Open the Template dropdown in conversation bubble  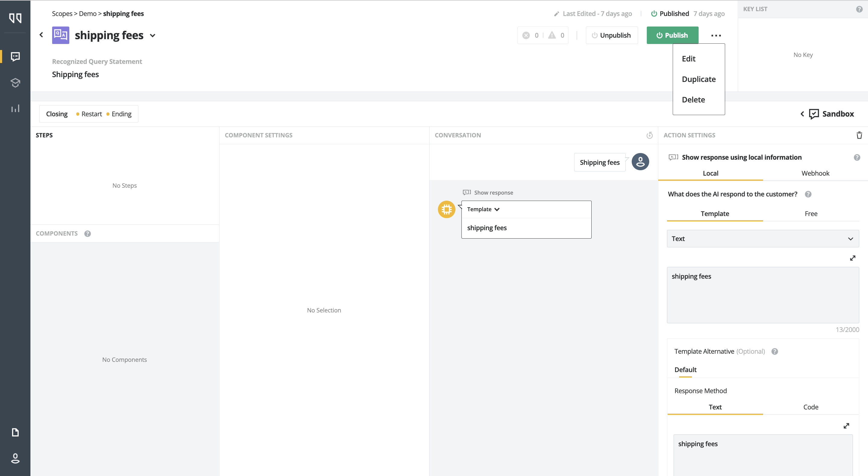[483, 209]
